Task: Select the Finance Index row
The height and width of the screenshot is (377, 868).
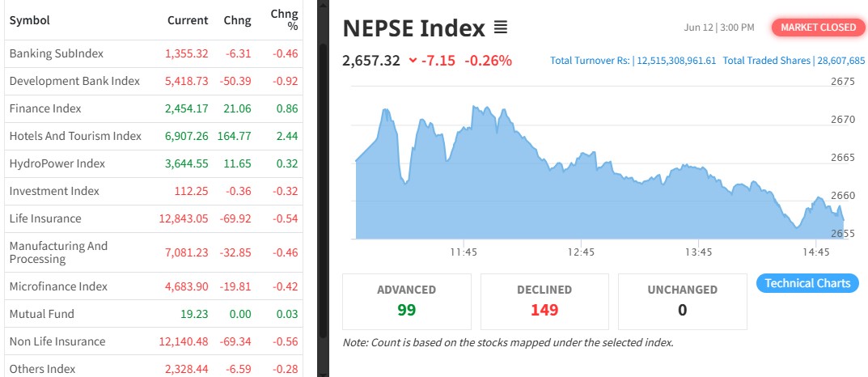Action: tap(45, 108)
